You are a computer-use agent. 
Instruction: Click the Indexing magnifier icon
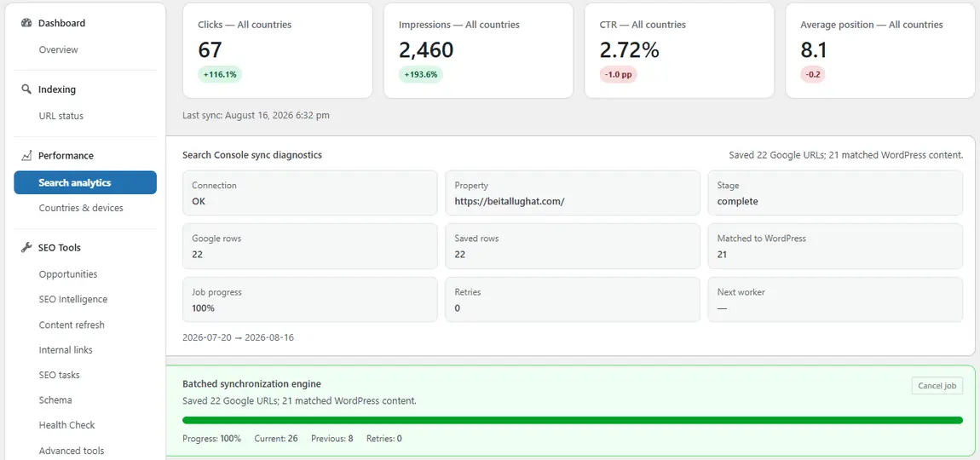26,89
